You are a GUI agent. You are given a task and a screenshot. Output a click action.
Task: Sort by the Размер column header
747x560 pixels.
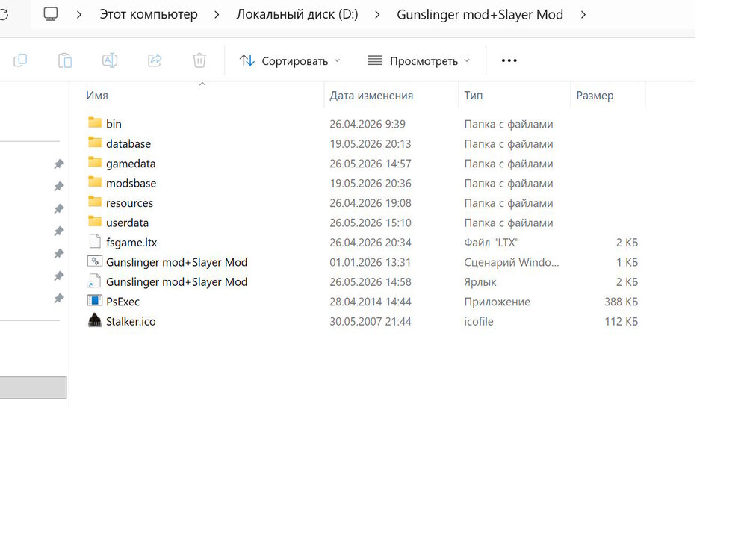[x=595, y=96]
